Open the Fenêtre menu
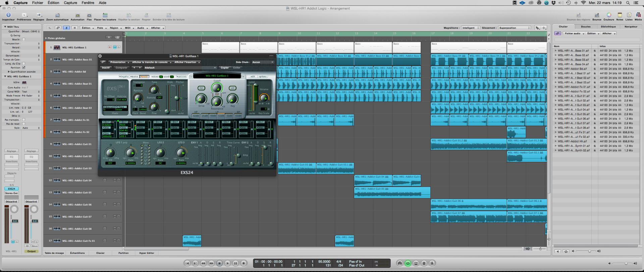Viewport: 644px width, 272px height. [88, 3]
